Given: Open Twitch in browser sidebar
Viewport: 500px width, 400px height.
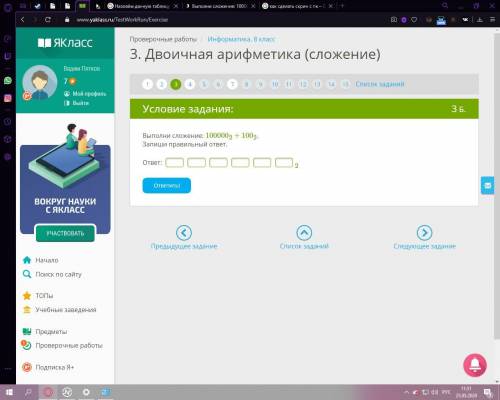Looking at the screenshot, I should point(8,56).
